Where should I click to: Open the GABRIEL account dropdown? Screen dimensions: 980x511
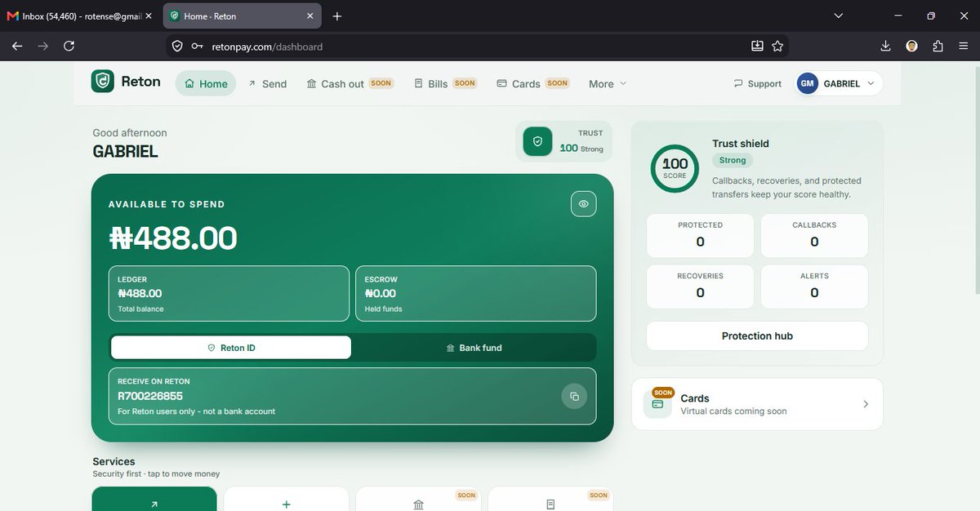pos(840,83)
